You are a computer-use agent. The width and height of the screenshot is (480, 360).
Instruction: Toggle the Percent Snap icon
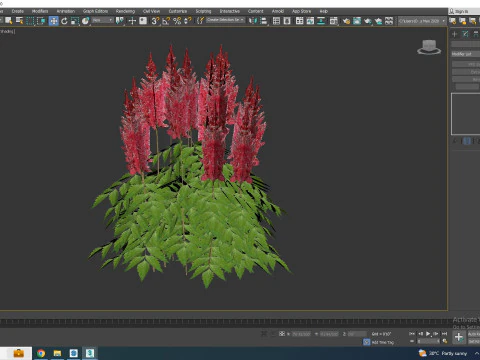[177, 21]
